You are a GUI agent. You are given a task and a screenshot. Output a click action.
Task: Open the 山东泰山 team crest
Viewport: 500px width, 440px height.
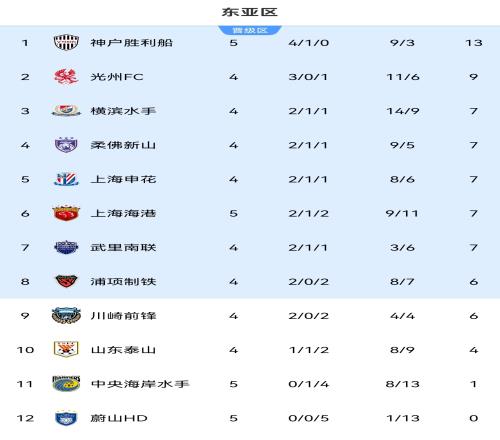pos(66,350)
